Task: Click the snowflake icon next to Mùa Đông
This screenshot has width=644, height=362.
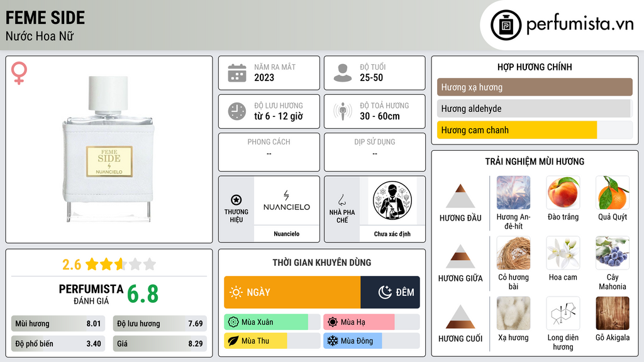Action: coord(333,341)
